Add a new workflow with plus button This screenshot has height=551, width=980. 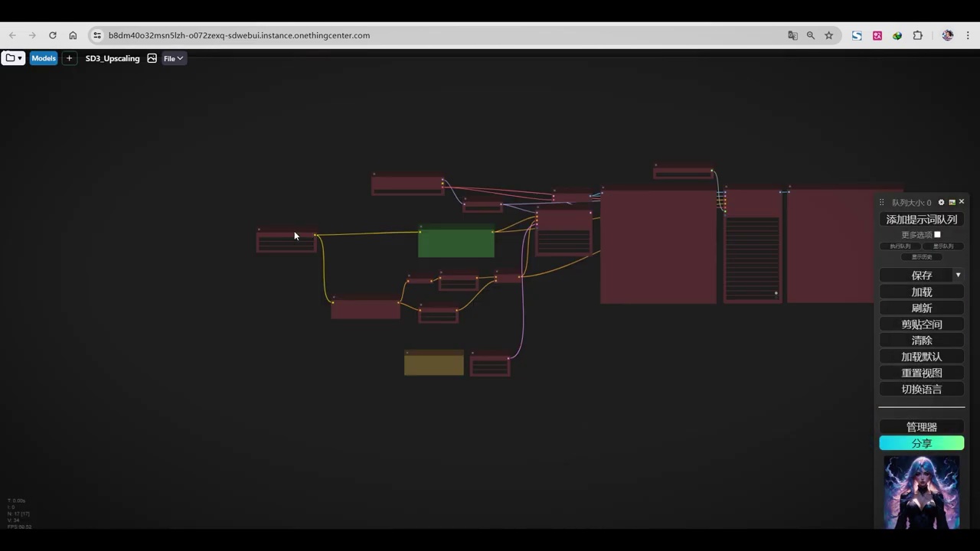tap(69, 58)
